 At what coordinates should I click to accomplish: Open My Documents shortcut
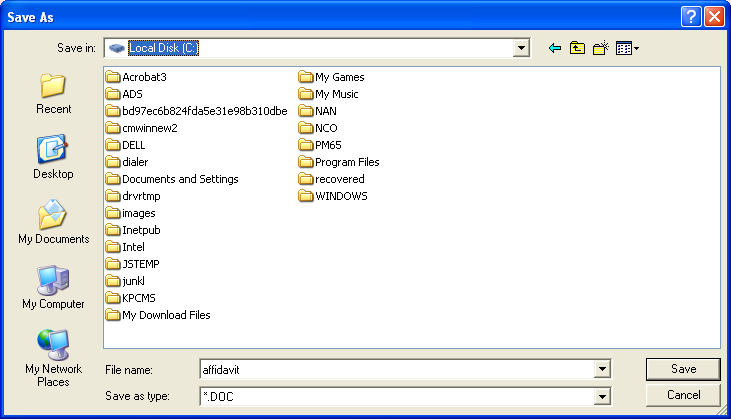click(53, 223)
